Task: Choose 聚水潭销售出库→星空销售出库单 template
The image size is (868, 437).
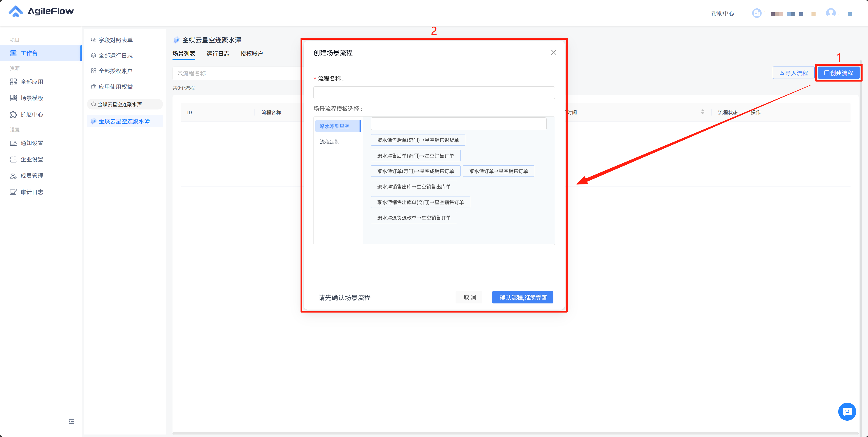Action: [x=414, y=187]
